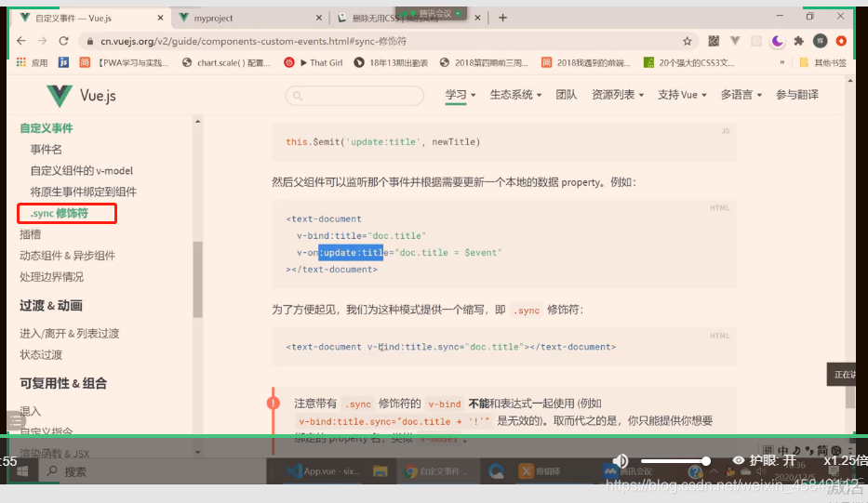
Task: Click the speaker volume icon on video bar
Action: point(621,460)
